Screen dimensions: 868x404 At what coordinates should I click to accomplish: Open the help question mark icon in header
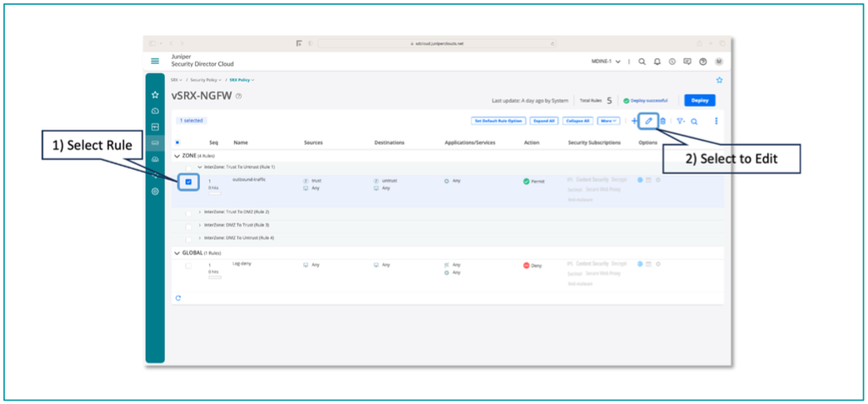pos(703,62)
